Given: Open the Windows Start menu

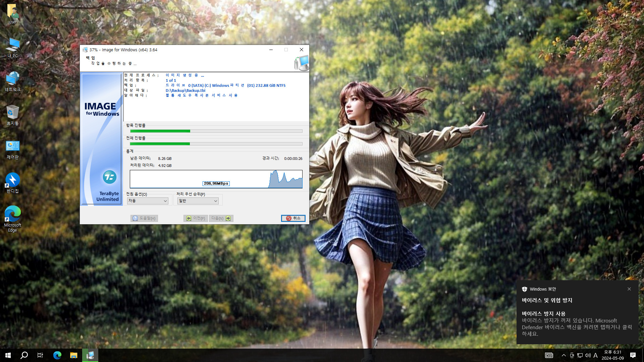Looking at the screenshot, I should tap(8, 355).
